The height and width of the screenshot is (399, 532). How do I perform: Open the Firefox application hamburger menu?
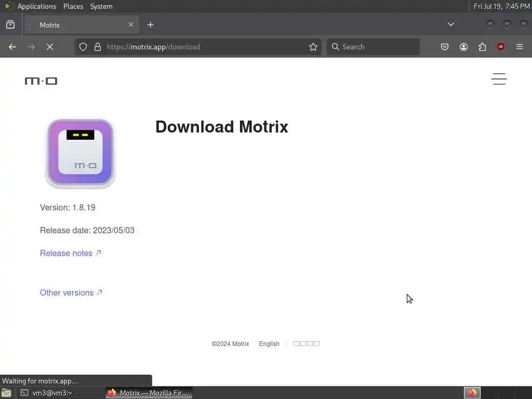point(520,47)
